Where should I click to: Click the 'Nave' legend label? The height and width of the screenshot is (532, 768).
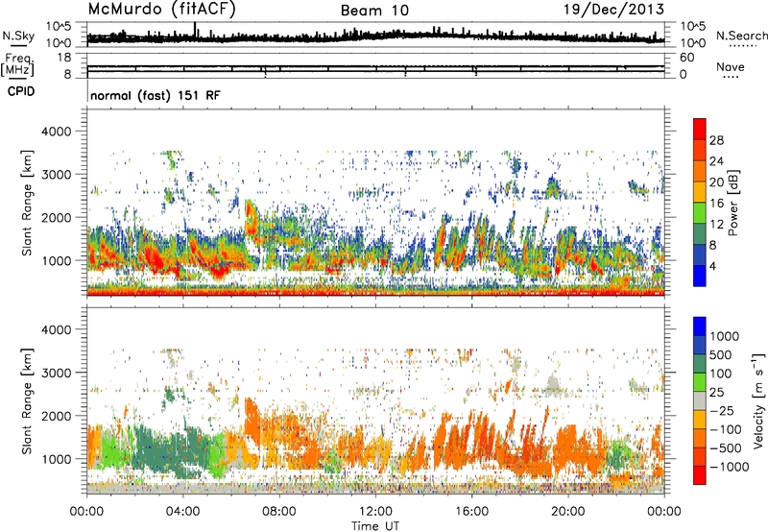point(731,66)
